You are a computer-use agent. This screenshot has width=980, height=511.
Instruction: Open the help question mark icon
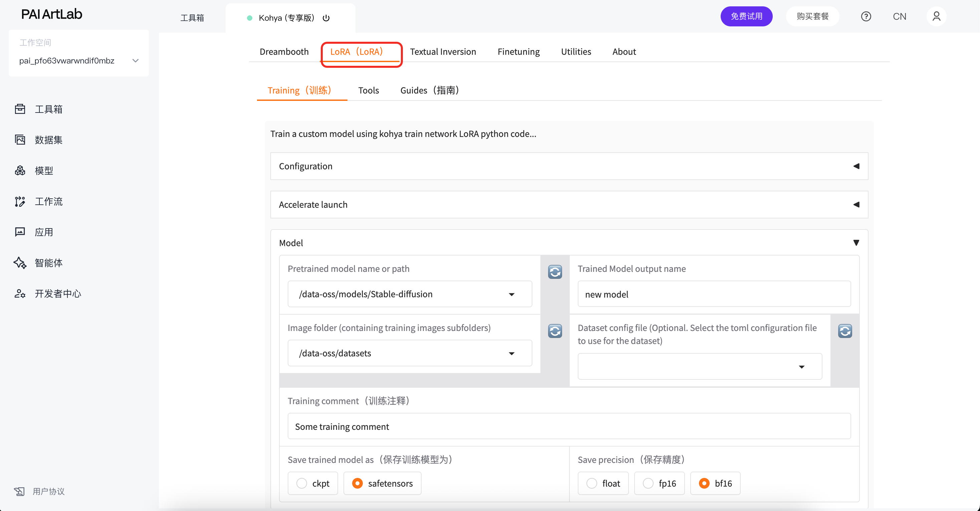(x=866, y=16)
